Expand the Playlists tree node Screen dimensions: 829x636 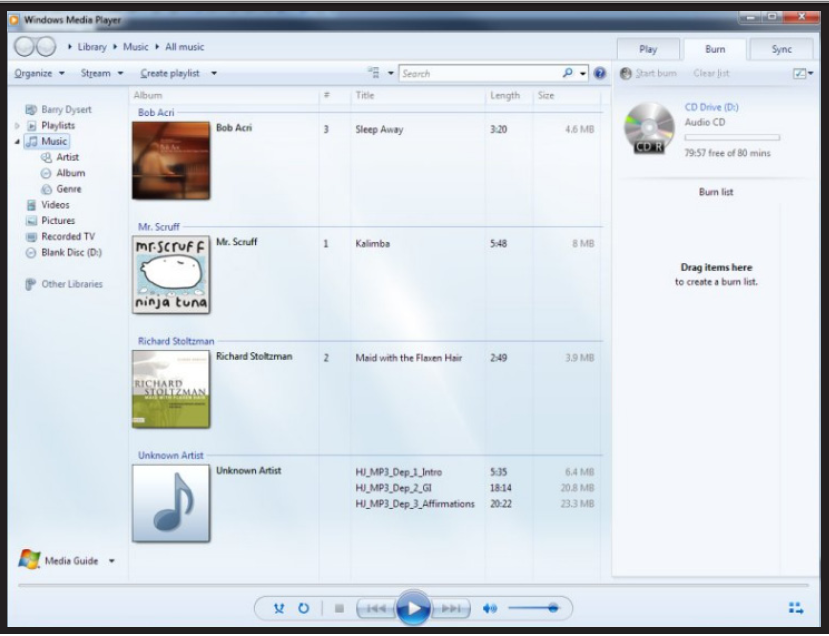coord(17,126)
